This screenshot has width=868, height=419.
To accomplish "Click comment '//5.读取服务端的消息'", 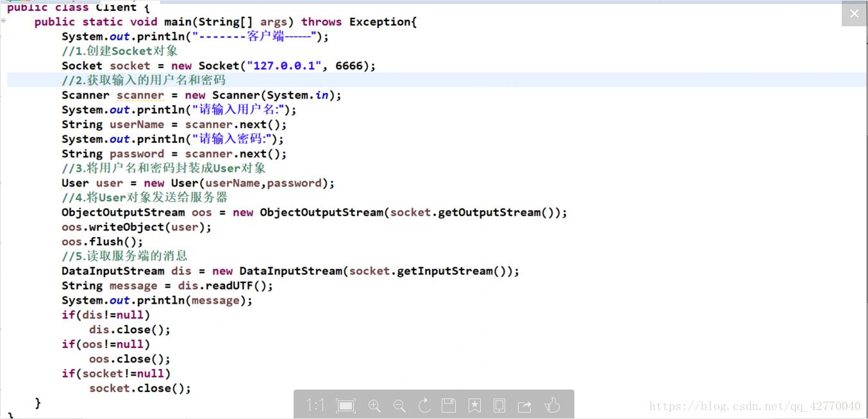I will click(124, 257).
